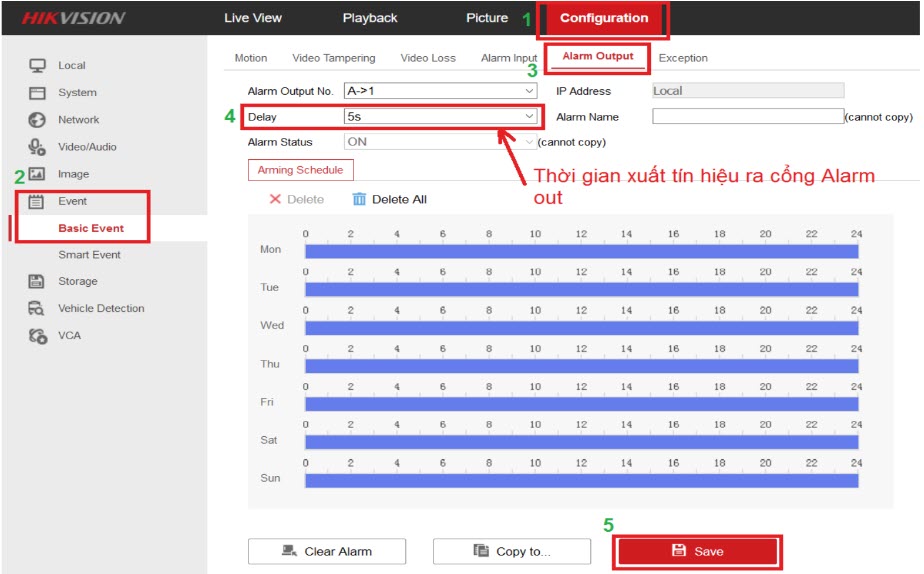Viewport: 924px width, 574px height.
Task: Click the Local monitor icon in sidebar
Action: click(37, 66)
